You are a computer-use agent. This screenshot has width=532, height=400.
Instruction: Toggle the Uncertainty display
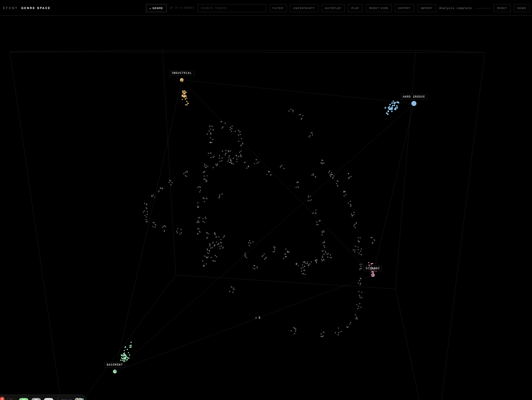click(304, 8)
